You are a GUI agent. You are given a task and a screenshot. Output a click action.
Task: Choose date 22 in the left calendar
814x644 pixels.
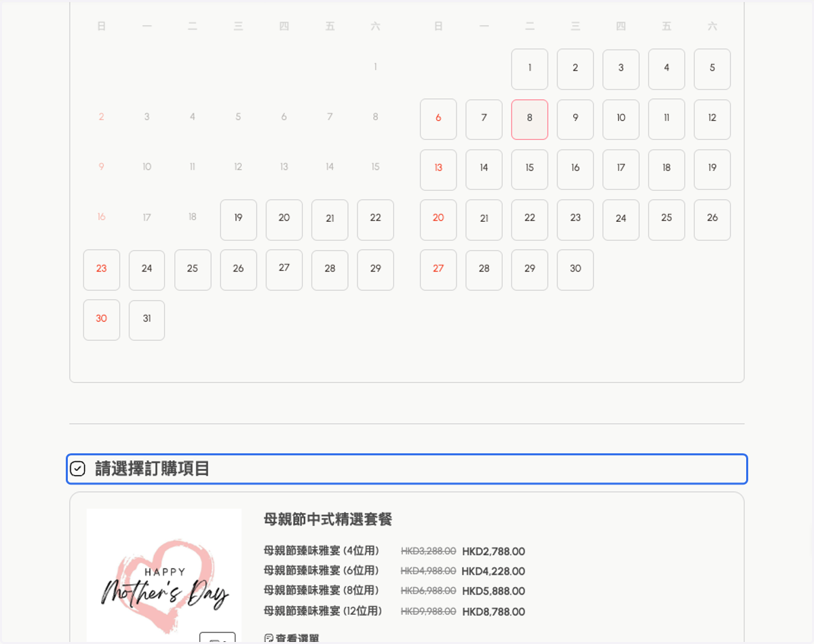pos(375,220)
